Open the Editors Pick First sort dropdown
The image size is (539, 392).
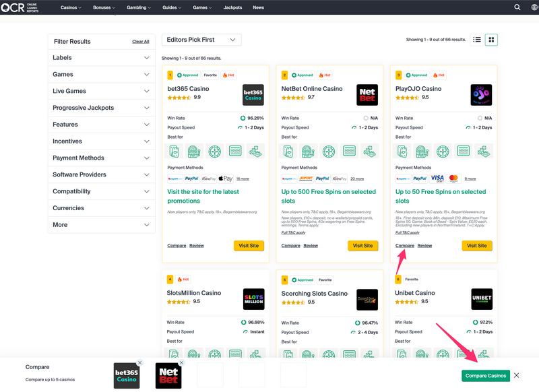(201, 40)
